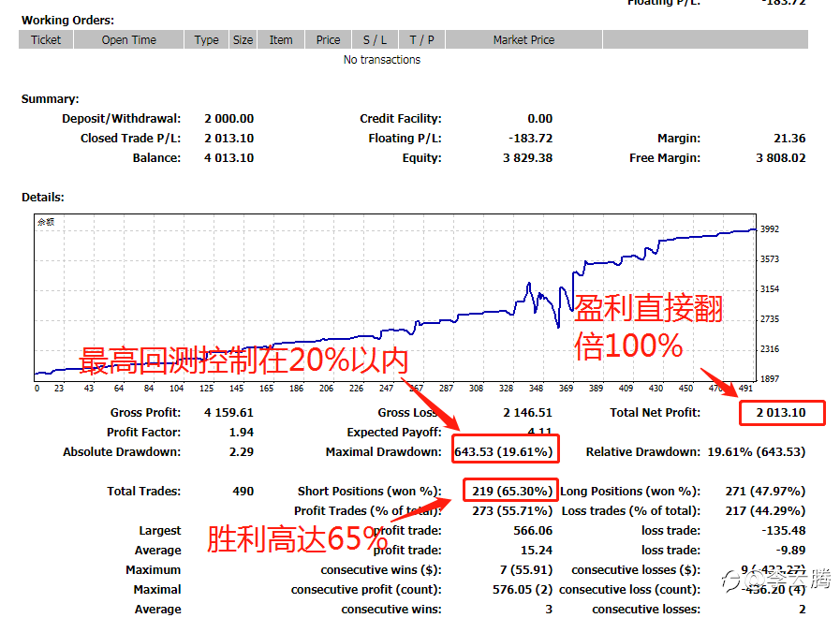This screenshot has height=618, width=840.
Task: Click the Size column header
Action: click(x=243, y=39)
